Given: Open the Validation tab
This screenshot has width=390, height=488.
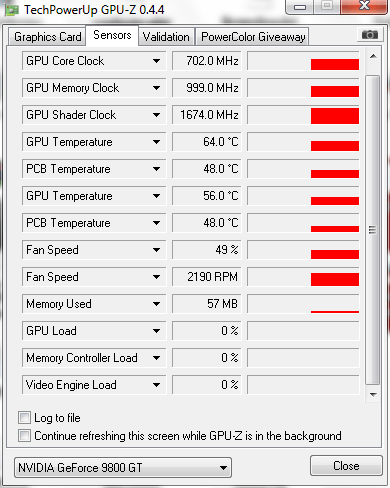Looking at the screenshot, I should pyautogui.click(x=166, y=37).
